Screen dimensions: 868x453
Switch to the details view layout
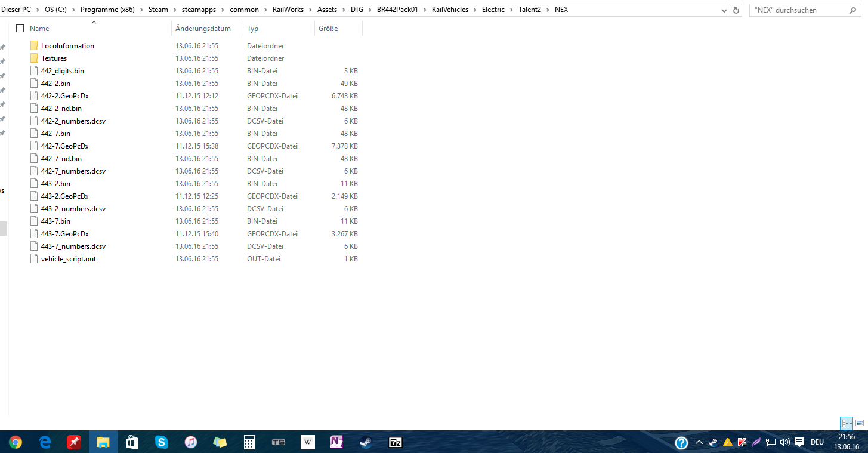click(x=847, y=423)
